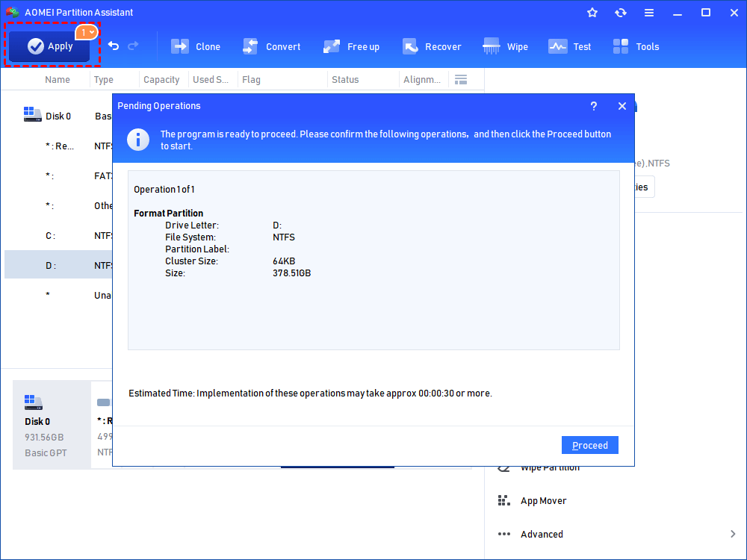Click the Proceed button
The width and height of the screenshot is (747, 560).
[x=590, y=445]
